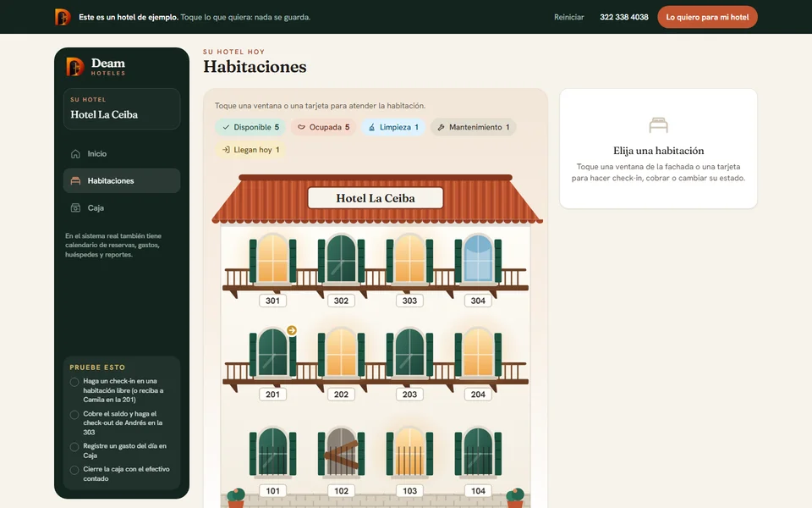Click the 202 room number label
The width and height of the screenshot is (812, 508).
(x=341, y=395)
